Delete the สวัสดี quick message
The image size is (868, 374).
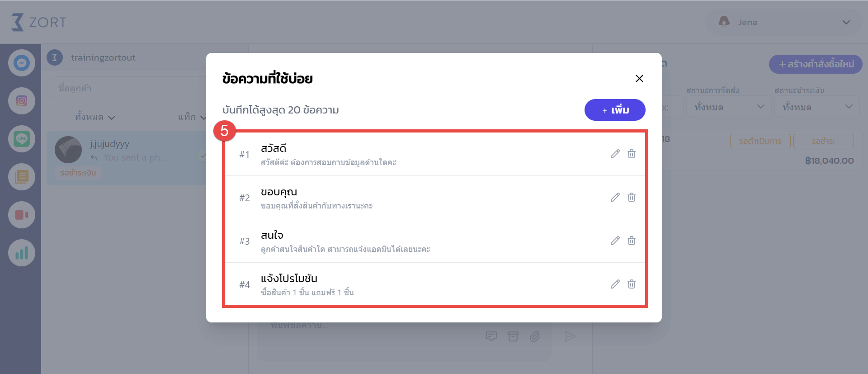(632, 154)
